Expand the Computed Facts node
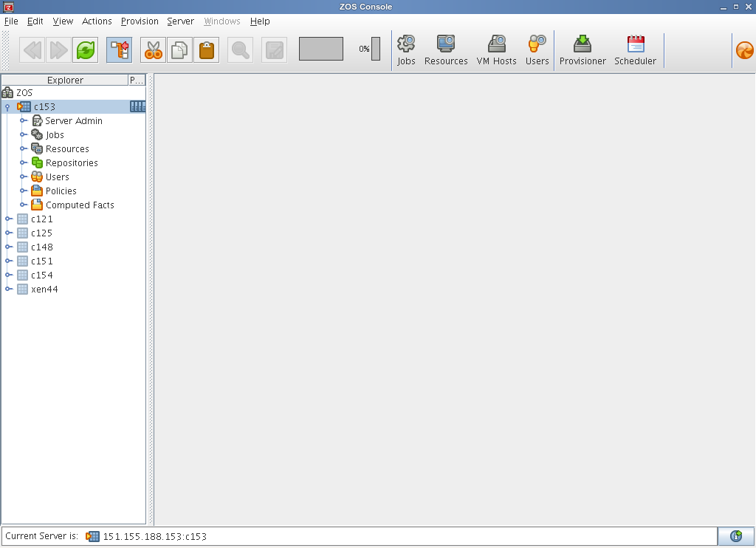 tap(23, 205)
